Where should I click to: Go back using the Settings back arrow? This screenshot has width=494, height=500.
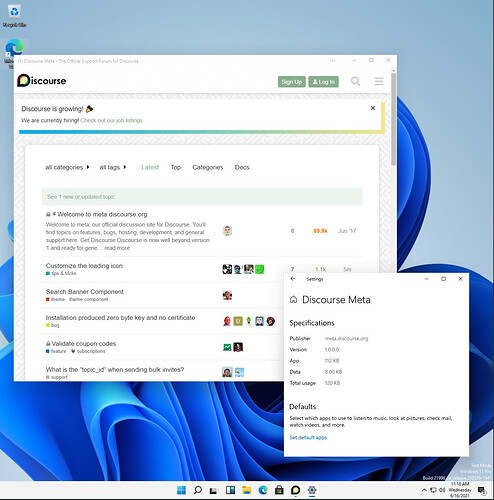(293, 279)
